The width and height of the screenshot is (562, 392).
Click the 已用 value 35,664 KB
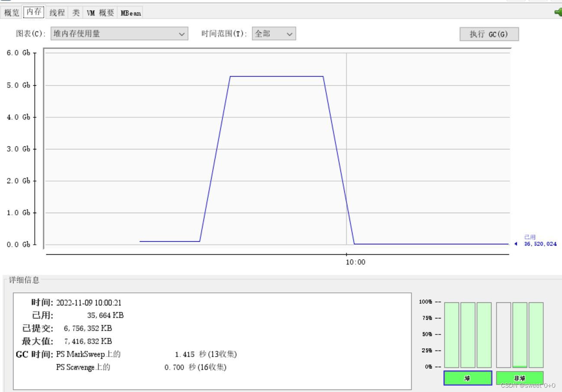point(105,315)
